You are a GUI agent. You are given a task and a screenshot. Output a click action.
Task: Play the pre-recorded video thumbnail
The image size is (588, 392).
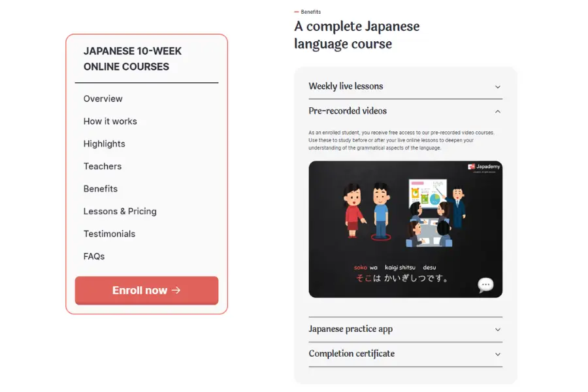[405, 229]
